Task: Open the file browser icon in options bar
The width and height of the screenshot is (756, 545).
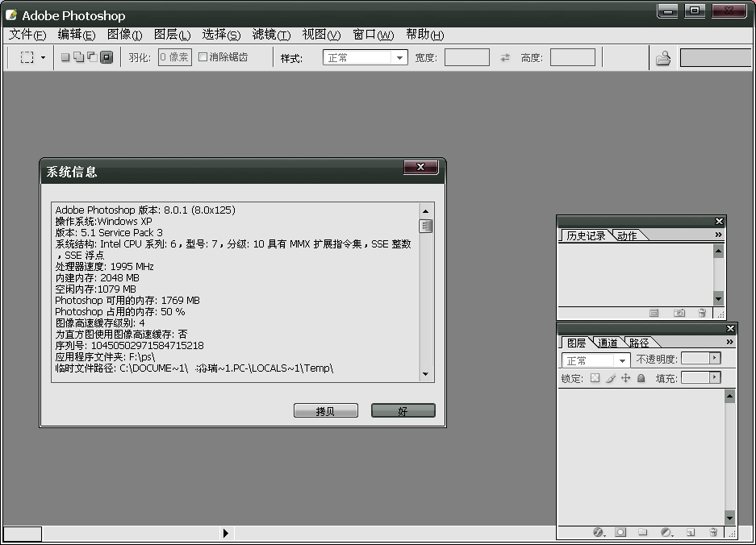Action: [663, 58]
